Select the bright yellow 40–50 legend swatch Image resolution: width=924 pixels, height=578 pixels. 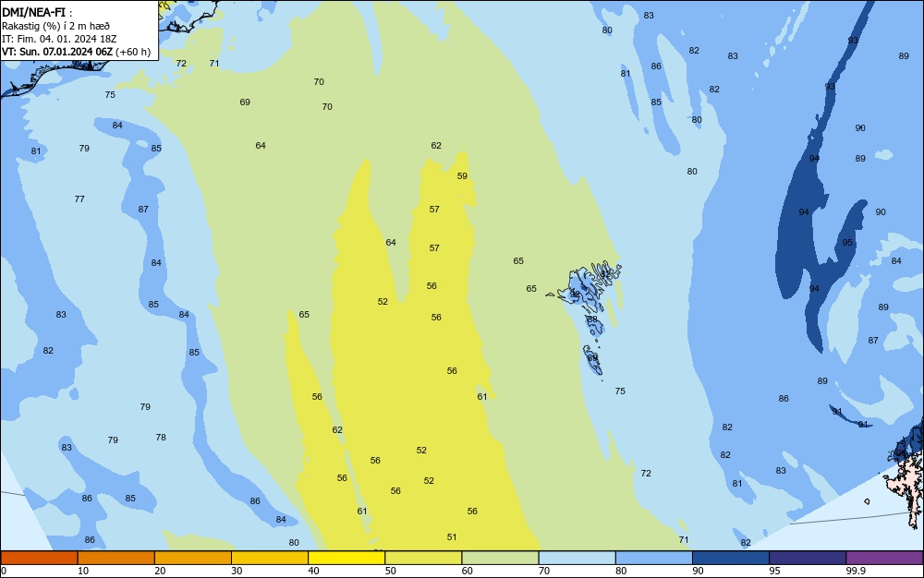[346, 558]
